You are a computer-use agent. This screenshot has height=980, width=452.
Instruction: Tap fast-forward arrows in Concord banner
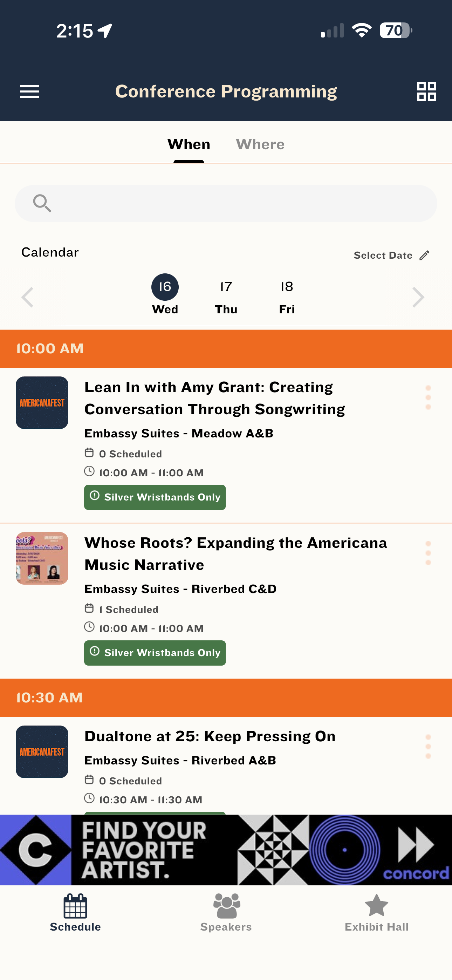click(416, 845)
